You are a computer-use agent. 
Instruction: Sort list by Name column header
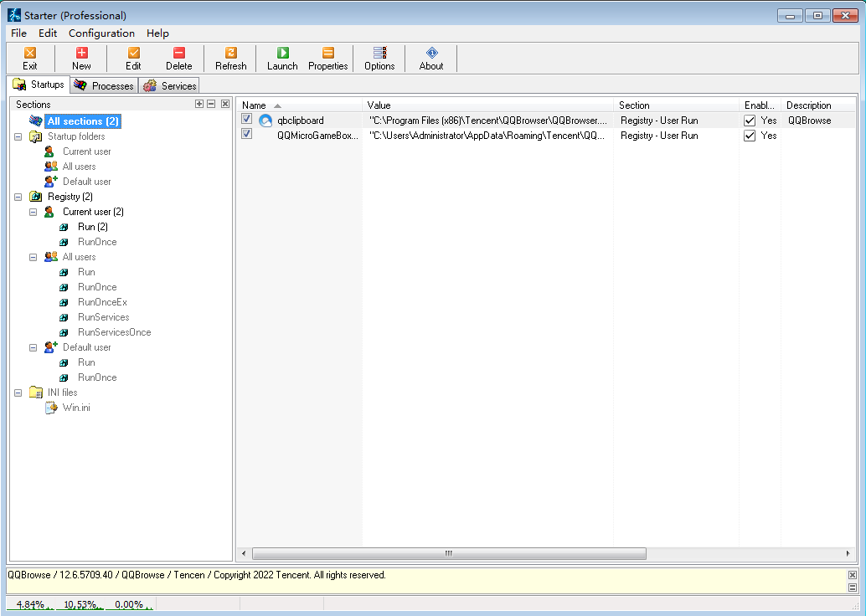pyautogui.click(x=254, y=105)
